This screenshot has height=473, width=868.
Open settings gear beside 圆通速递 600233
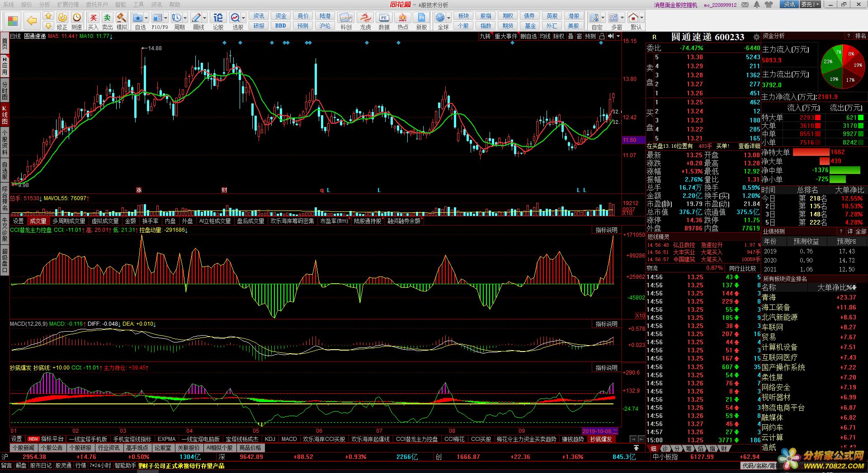(x=756, y=37)
